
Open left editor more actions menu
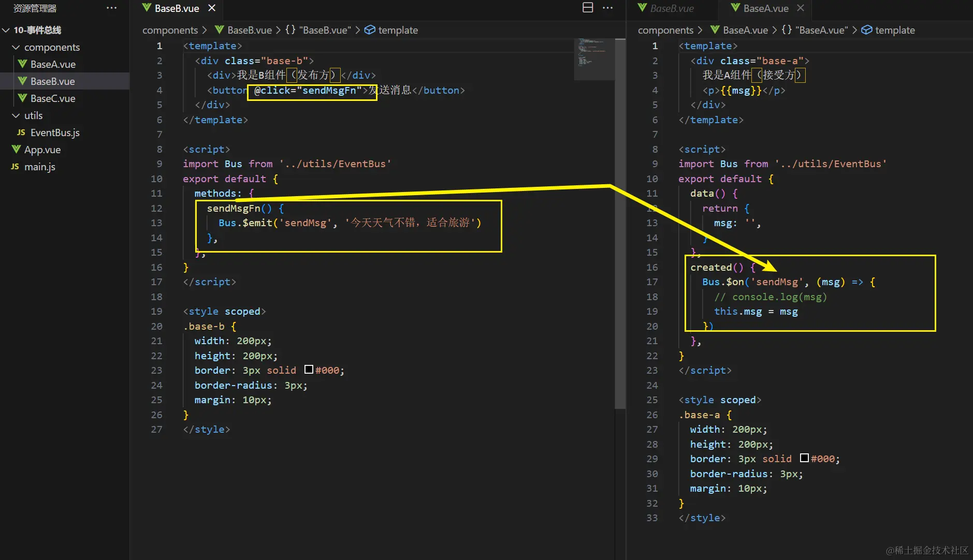608,7
